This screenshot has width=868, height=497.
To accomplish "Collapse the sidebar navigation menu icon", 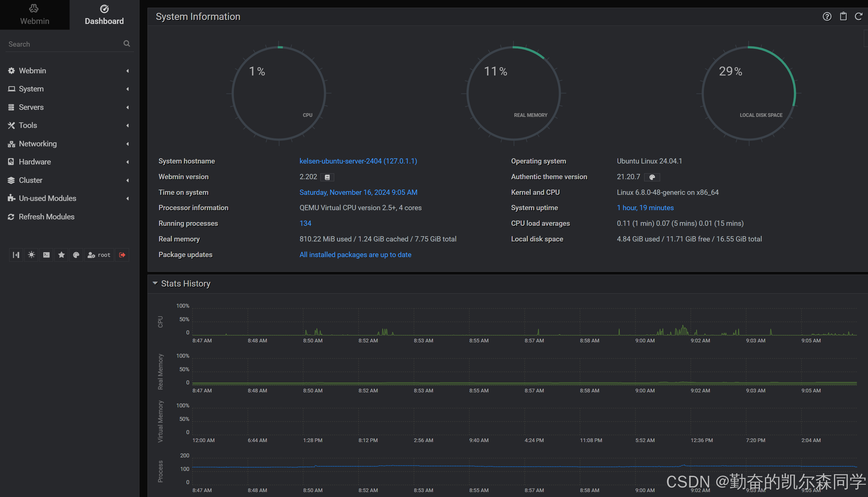I will pos(16,255).
